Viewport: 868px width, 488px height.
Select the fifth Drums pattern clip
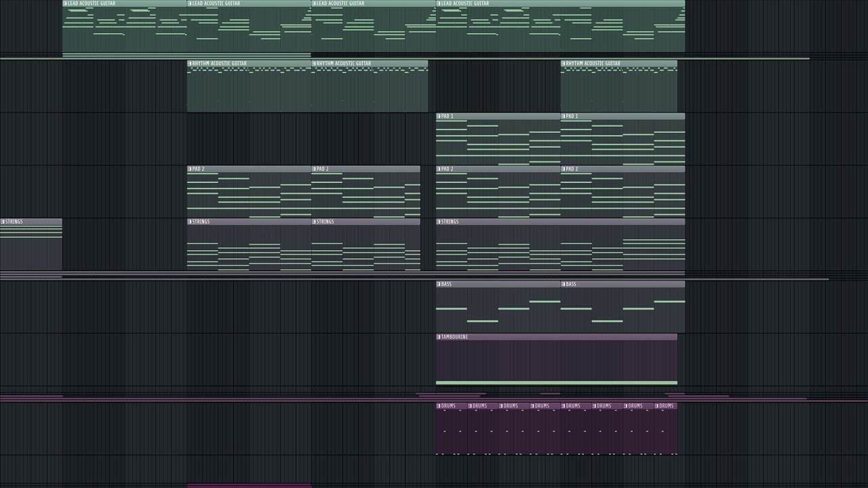[576, 429]
